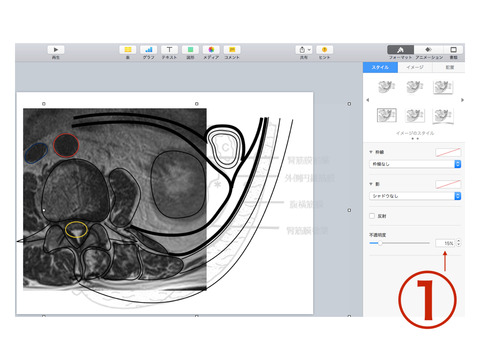Open the Chart (グラフ) toolbar icon
This screenshot has height=360, width=480.
point(149,50)
